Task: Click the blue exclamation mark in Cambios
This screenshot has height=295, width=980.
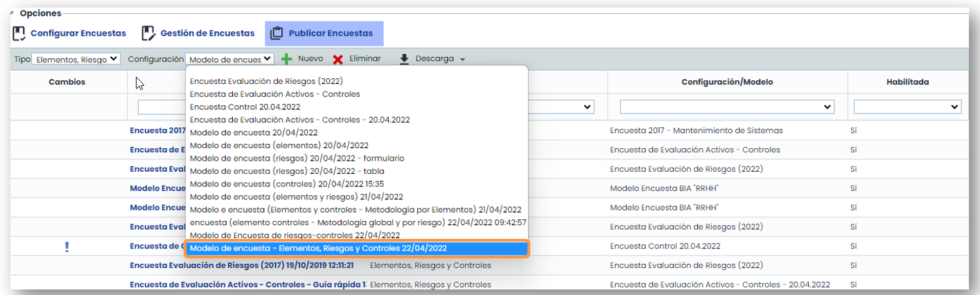Action: click(67, 247)
